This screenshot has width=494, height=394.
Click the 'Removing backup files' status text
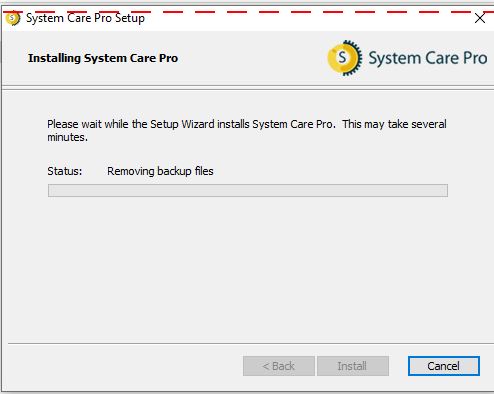(x=160, y=171)
